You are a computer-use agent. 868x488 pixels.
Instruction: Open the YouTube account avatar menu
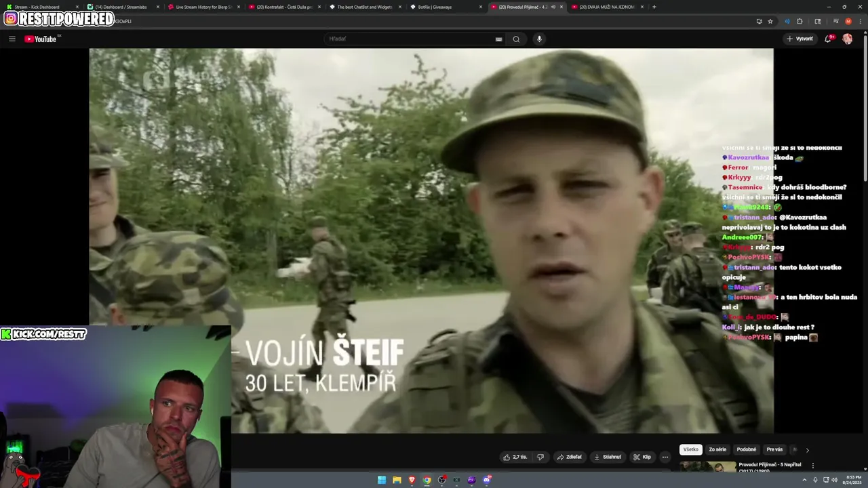pos(847,39)
